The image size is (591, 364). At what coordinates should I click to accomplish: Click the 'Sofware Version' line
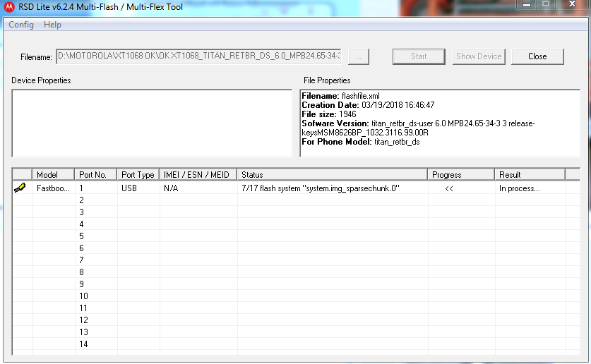[418, 123]
